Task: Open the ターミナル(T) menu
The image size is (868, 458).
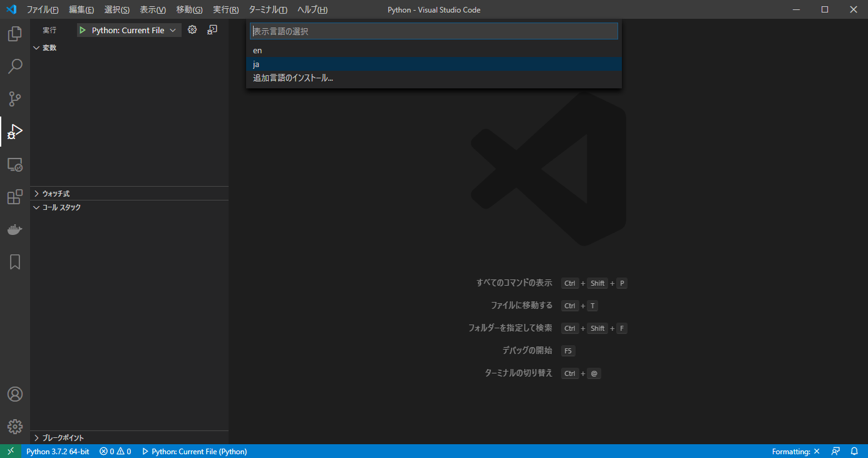Action: pyautogui.click(x=268, y=9)
